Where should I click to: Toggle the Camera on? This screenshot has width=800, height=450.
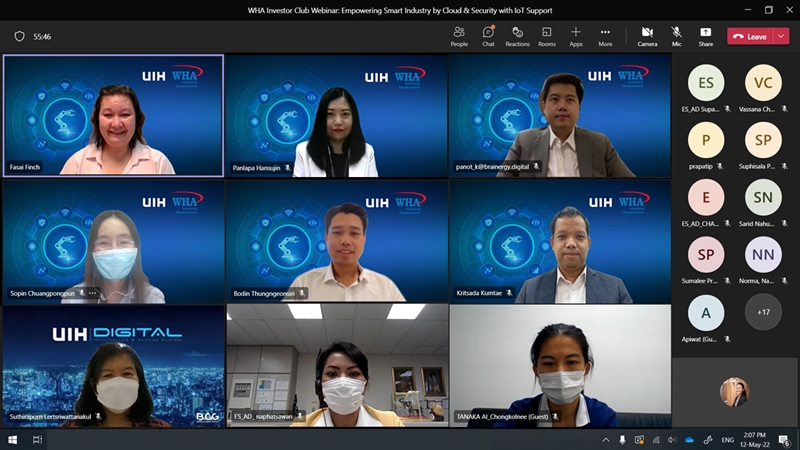click(x=647, y=36)
